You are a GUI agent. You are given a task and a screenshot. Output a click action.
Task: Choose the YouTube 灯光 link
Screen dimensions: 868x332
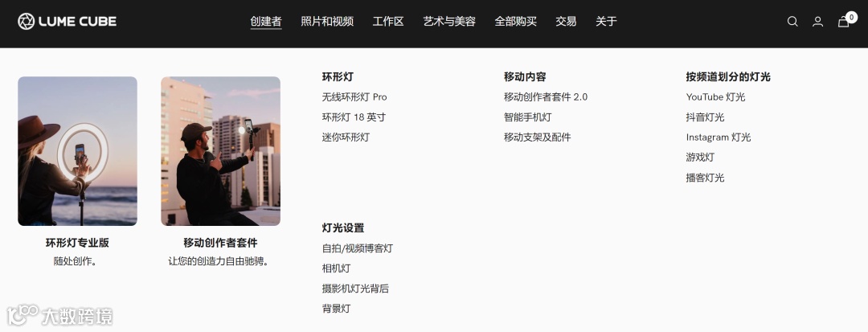[715, 96]
